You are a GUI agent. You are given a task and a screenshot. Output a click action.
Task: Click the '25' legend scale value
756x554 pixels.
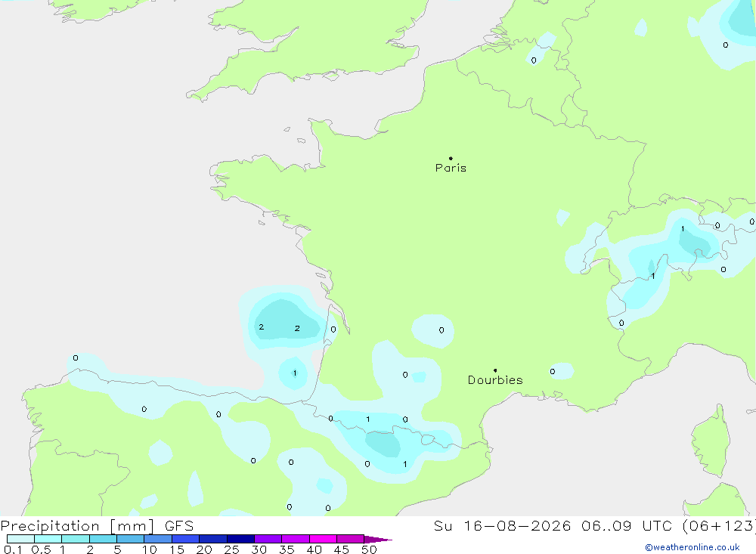pyautogui.click(x=231, y=549)
